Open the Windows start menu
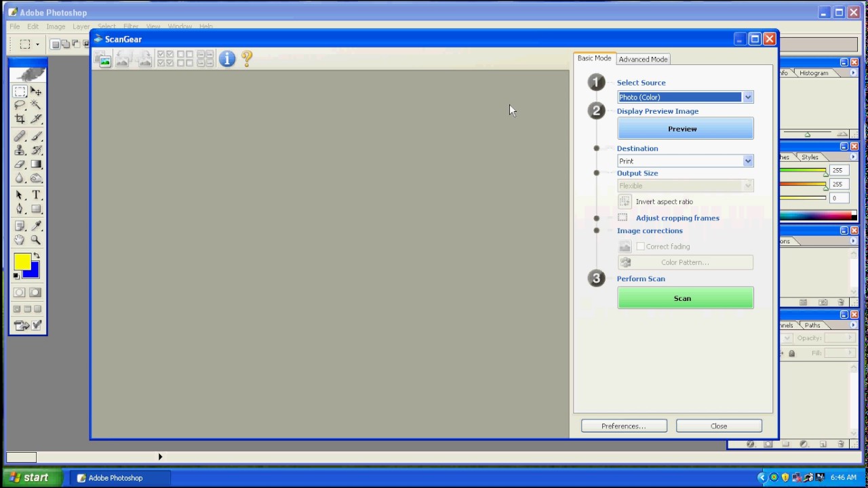 [x=31, y=478]
